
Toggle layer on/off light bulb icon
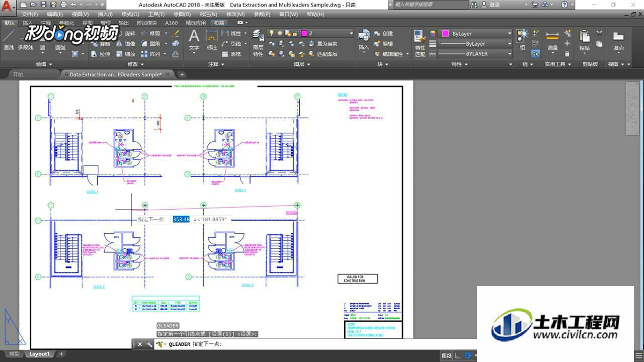272,33
